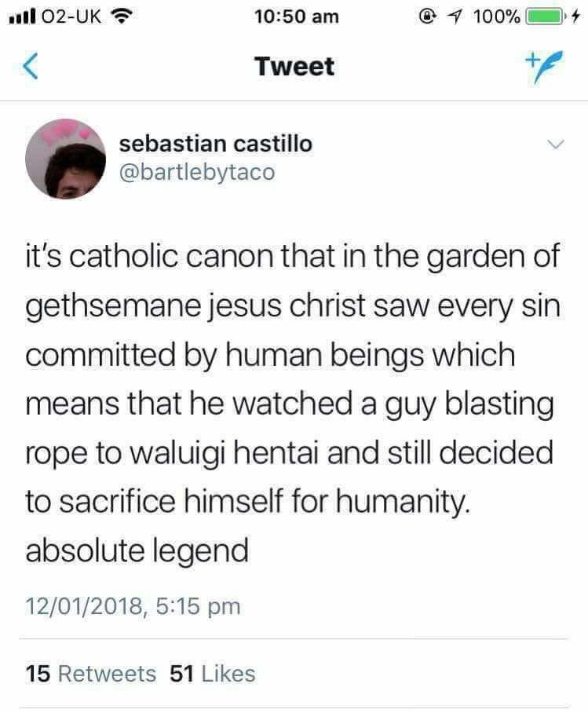Tap the O2-UK carrier label
Screen dimensions: 588x713
point(67,17)
